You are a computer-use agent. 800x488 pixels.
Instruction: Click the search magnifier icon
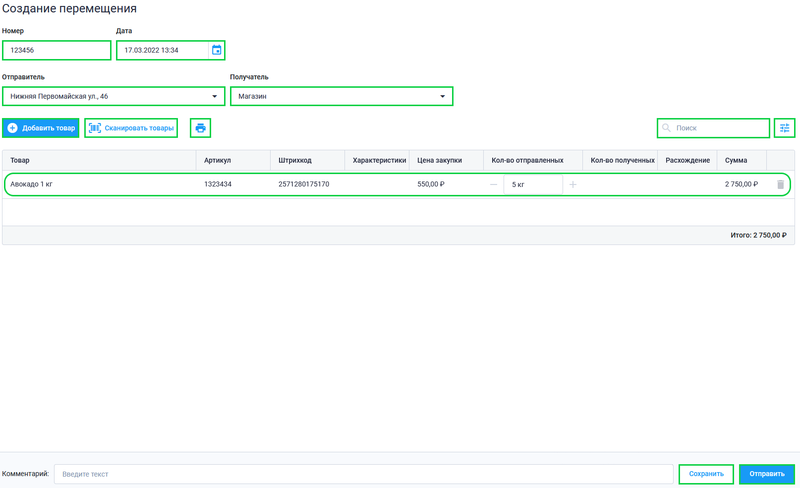pyautogui.click(x=667, y=128)
